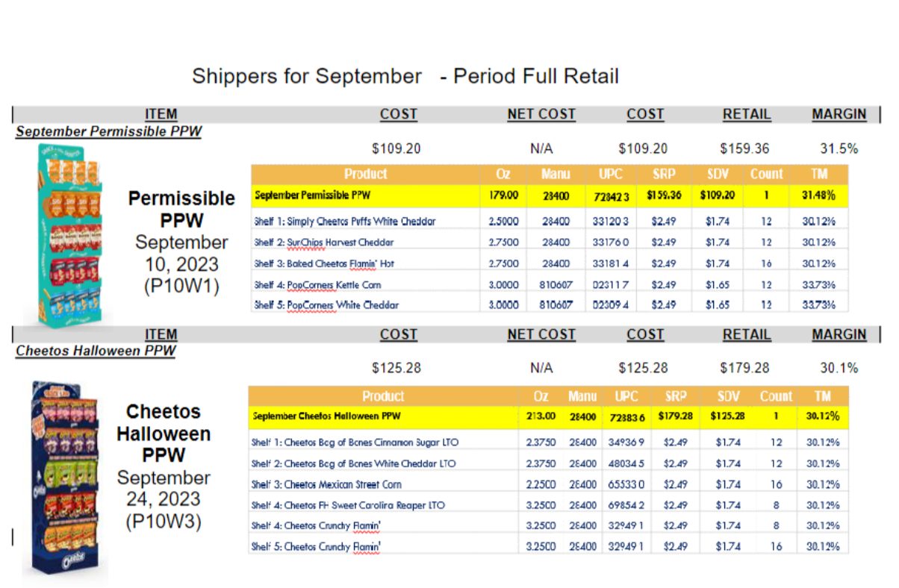This screenshot has height=588, width=899.
Task: Click UPC value 48034 5
Action: click(x=628, y=463)
